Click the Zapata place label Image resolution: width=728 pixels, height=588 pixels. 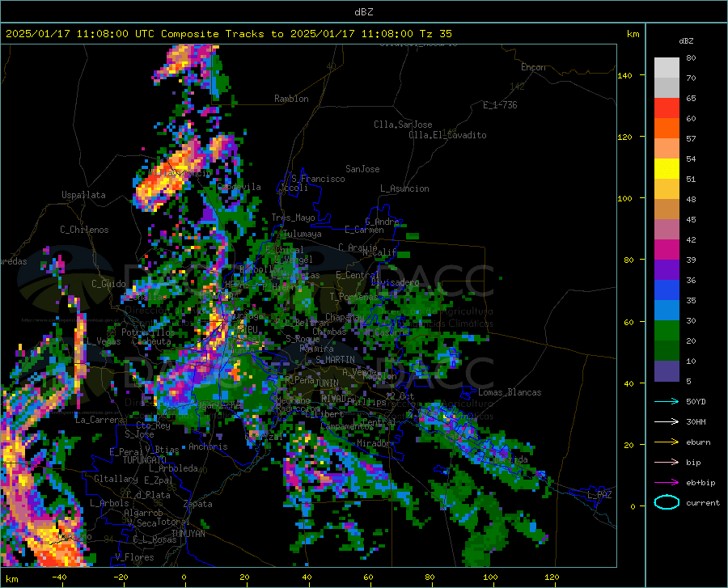198,504
